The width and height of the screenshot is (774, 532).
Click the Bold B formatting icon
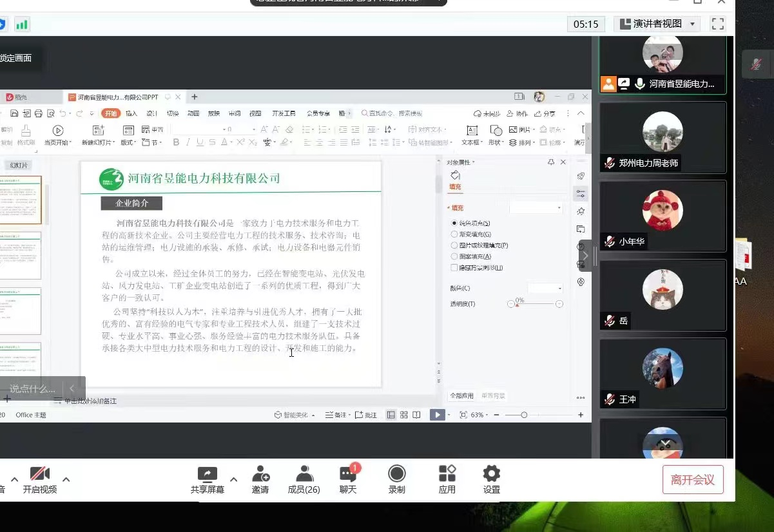(x=177, y=142)
